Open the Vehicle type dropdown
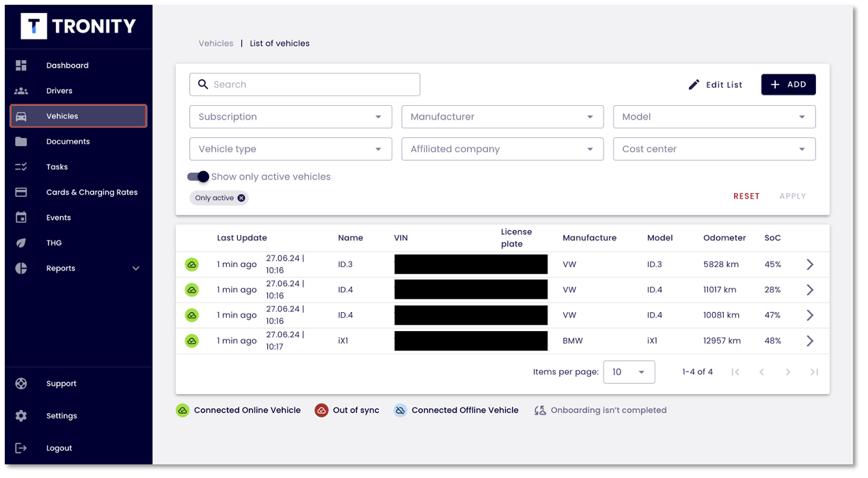The width and height of the screenshot is (868, 478). [290, 149]
